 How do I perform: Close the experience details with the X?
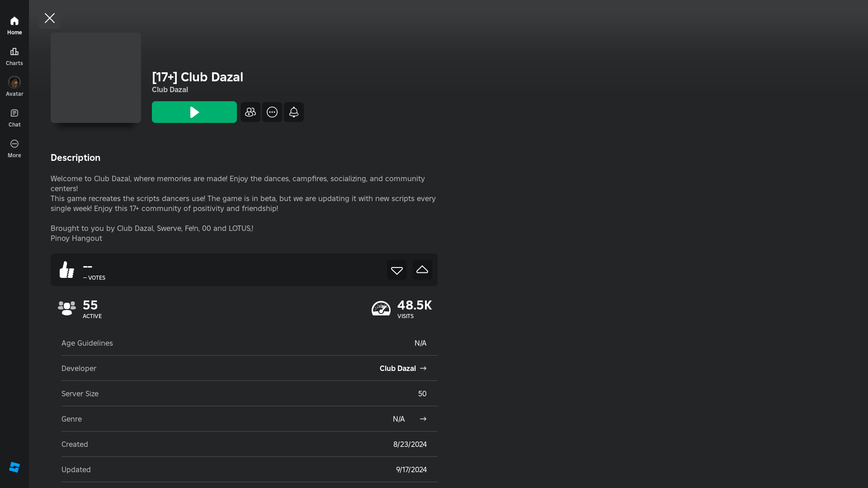tap(50, 18)
